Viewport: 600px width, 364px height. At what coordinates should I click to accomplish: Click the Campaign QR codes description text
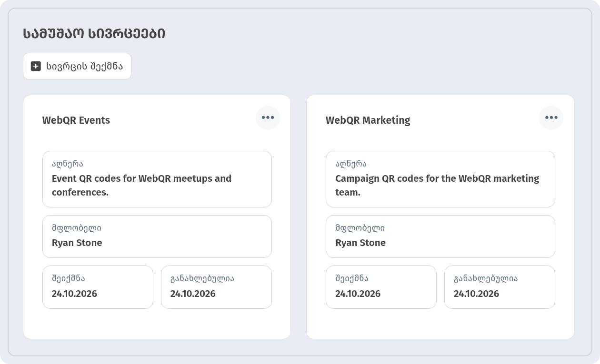tap(437, 185)
